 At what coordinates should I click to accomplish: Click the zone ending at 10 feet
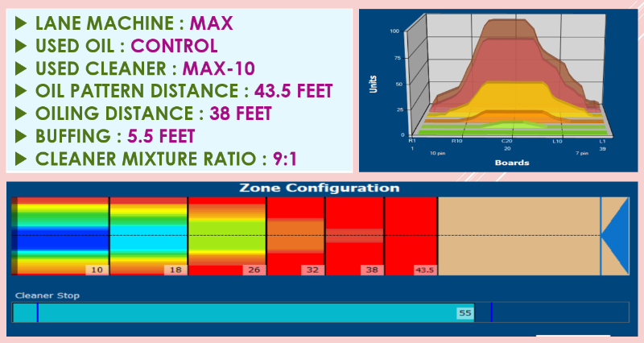(60, 235)
